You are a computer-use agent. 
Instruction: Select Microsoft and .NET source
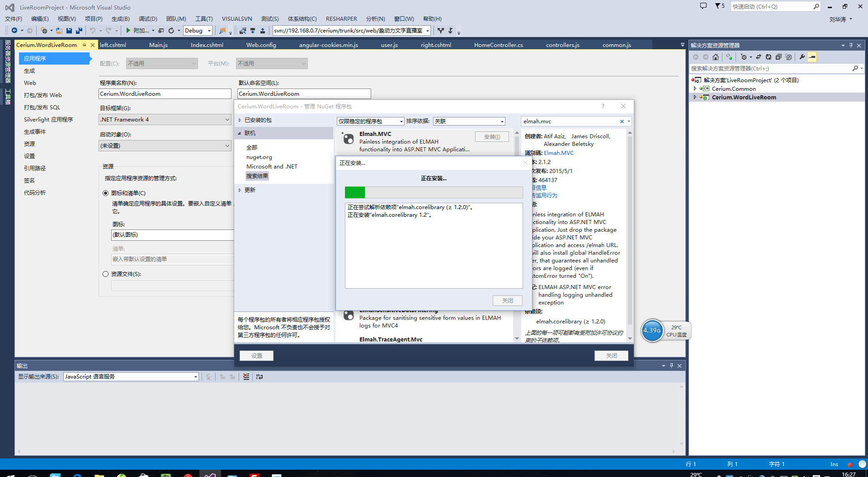pos(272,166)
